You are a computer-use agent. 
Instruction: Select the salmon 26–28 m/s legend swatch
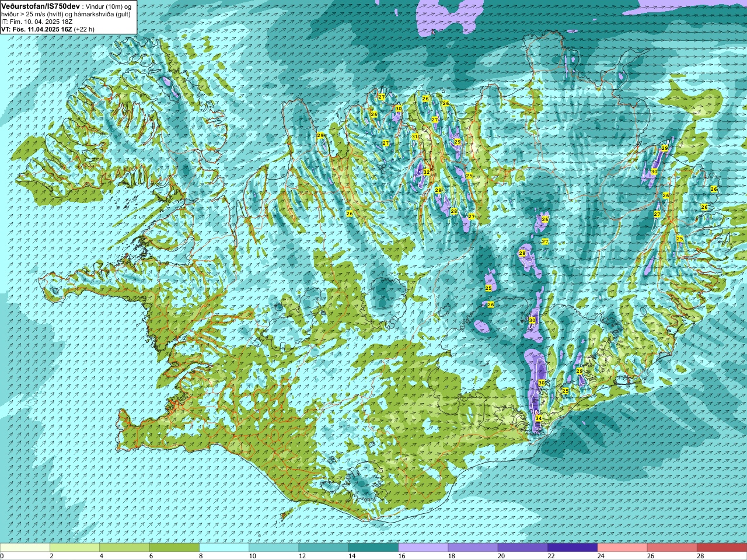coord(672,548)
